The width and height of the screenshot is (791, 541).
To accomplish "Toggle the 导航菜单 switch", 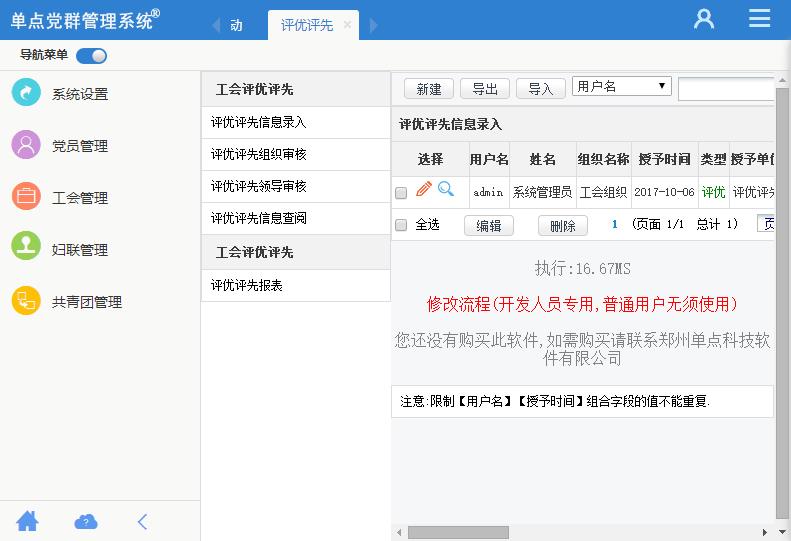I will tap(91, 56).
